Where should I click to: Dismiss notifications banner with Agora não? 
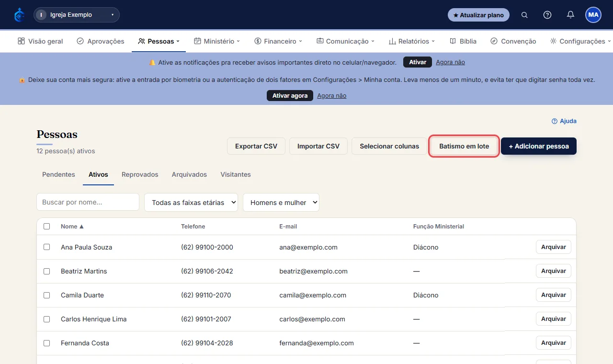click(x=450, y=62)
